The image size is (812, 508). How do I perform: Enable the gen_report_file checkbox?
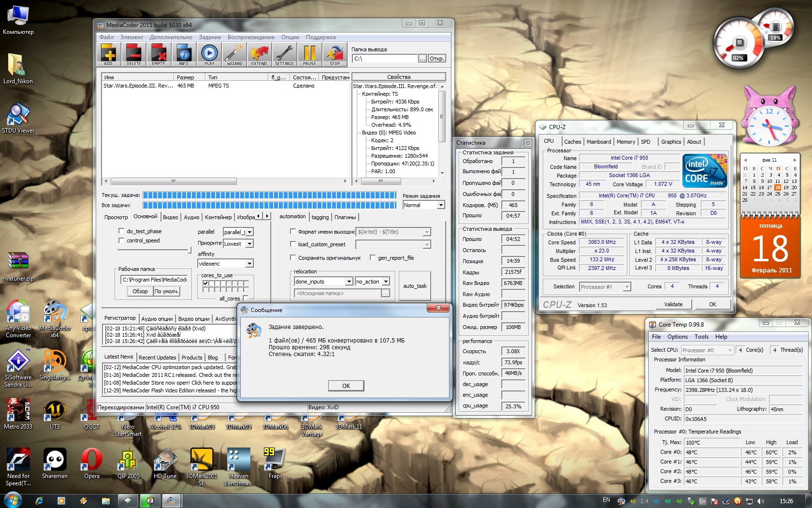click(373, 258)
